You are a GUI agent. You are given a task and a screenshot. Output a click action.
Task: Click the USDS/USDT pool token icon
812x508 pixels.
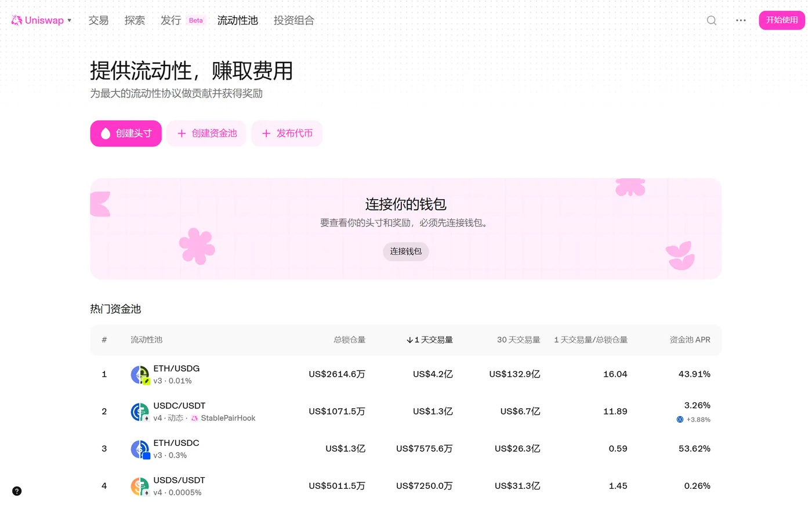tap(140, 487)
